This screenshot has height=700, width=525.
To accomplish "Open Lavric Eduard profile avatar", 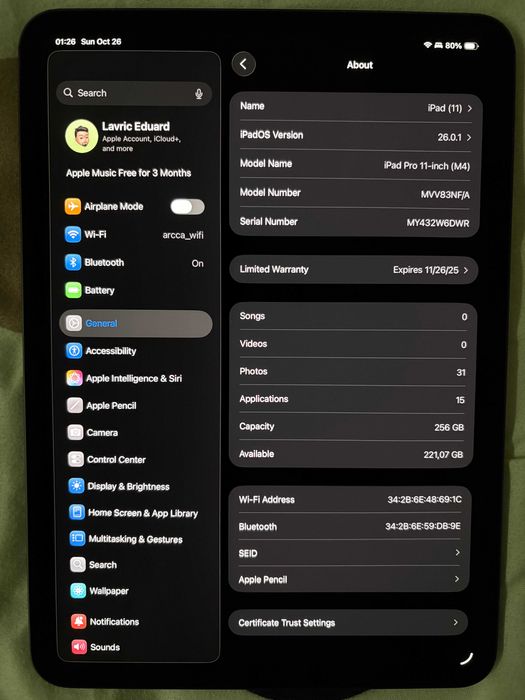I will point(82,136).
